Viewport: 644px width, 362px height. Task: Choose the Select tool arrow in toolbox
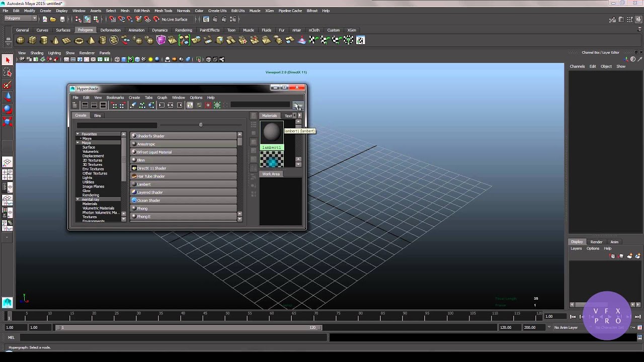[x=8, y=60]
